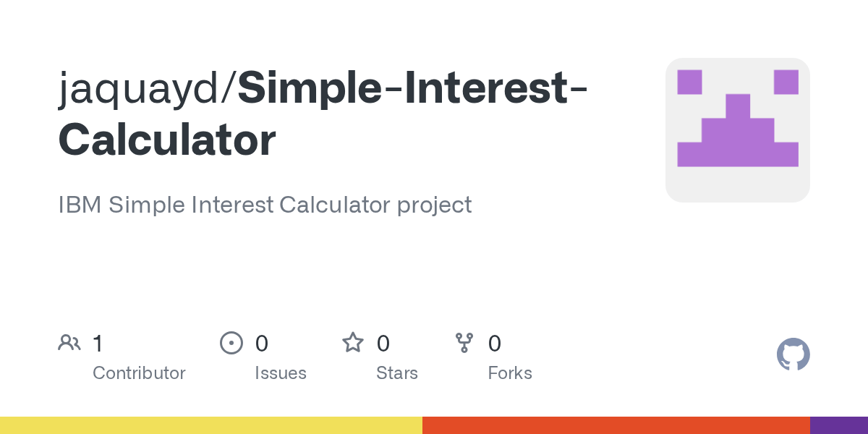This screenshot has height=434, width=868.
Task: Click the issues count number 0
Action: 262,343
